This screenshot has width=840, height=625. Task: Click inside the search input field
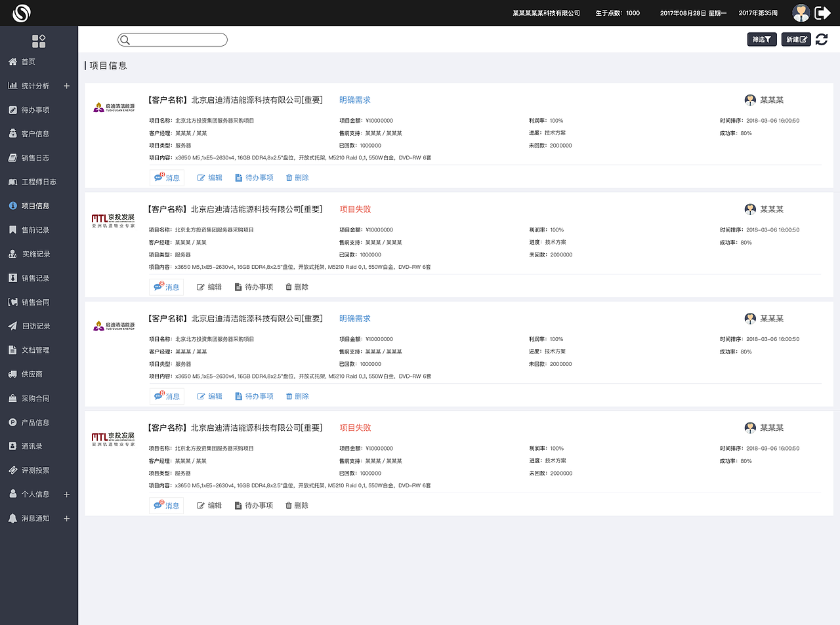173,40
